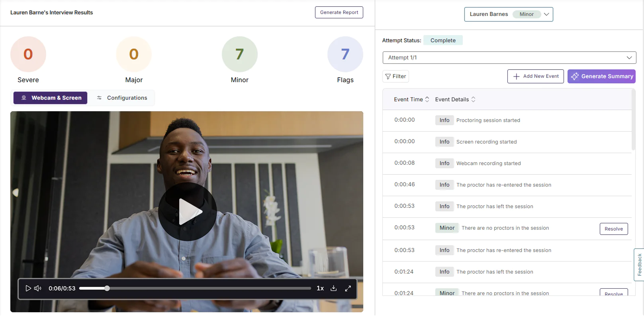Open the Lauren Barnes candidate dropdown
644x321 pixels.
(x=509, y=14)
